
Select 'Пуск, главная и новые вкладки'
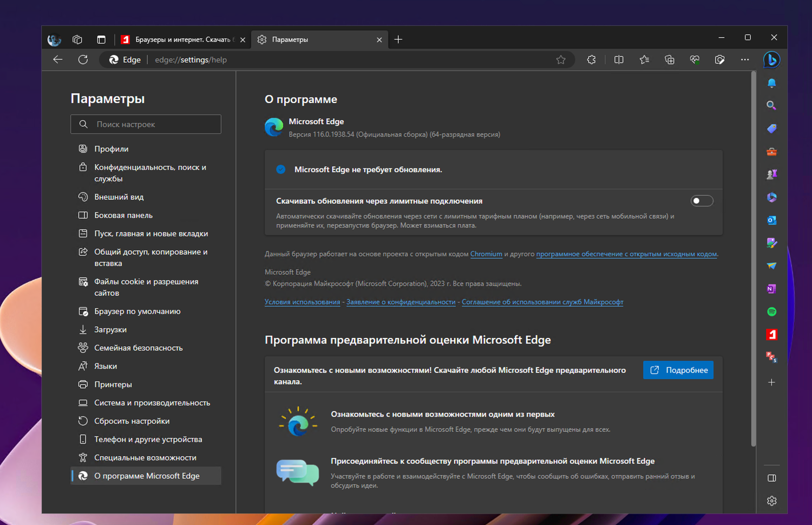(146, 234)
